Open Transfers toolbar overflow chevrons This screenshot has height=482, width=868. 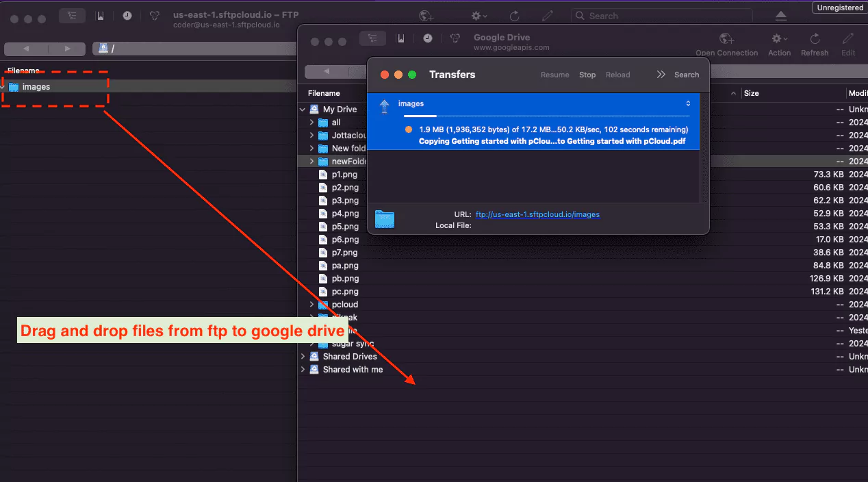pos(661,75)
